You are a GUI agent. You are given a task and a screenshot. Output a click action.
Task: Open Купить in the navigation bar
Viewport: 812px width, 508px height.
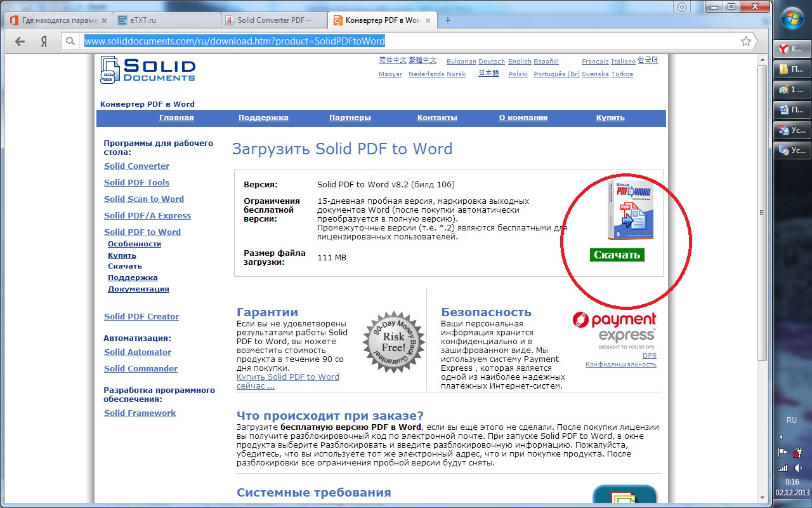610,117
